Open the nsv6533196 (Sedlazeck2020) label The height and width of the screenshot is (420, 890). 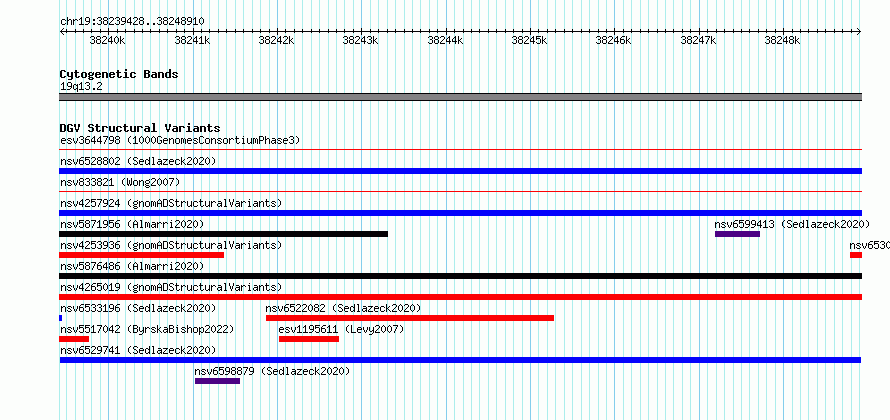[138, 308]
